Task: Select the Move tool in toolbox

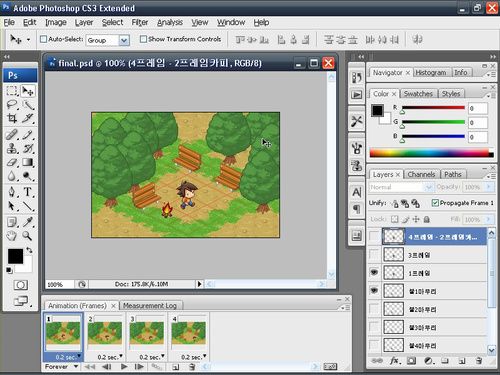Action: 28,91
